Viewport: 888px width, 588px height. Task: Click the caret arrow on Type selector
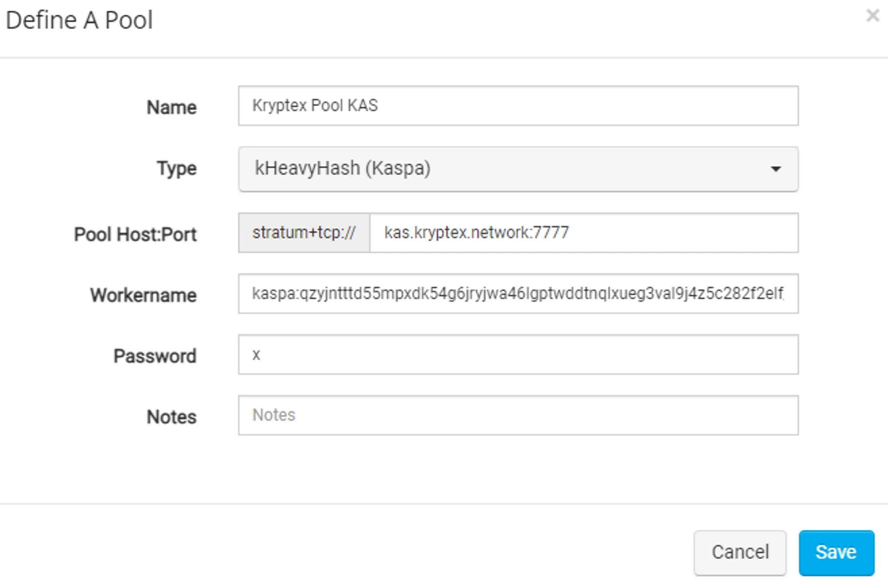pos(776,169)
